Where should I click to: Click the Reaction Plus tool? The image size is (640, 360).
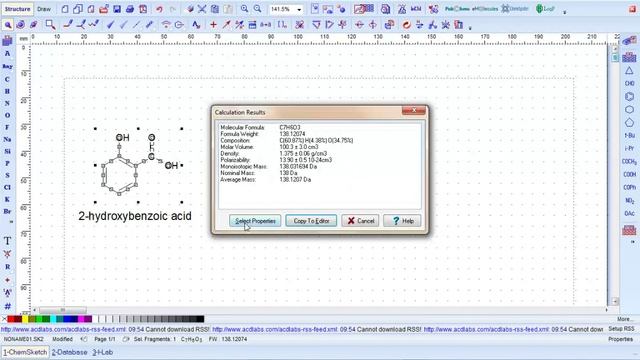click(x=213, y=25)
